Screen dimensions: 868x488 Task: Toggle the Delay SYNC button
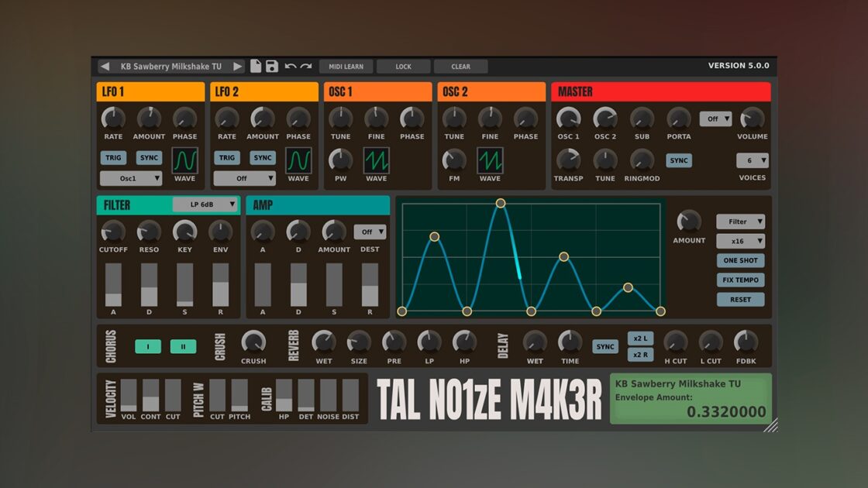[605, 346]
